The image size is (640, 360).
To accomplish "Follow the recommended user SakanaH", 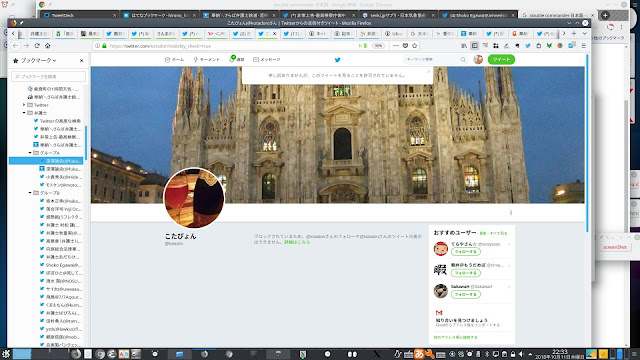I will (x=465, y=294).
